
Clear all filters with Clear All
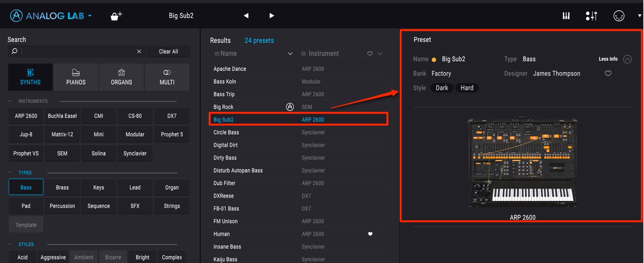[x=168, y=51]
